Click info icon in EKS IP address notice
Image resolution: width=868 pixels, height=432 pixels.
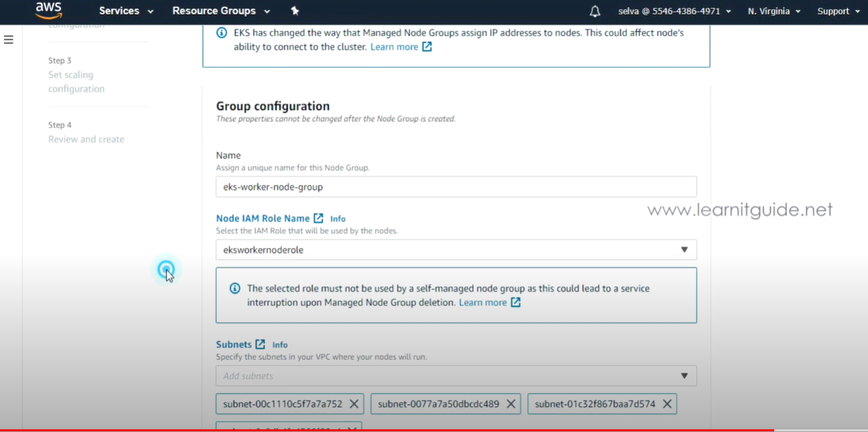pyautogui.click(x=222, y=32)
